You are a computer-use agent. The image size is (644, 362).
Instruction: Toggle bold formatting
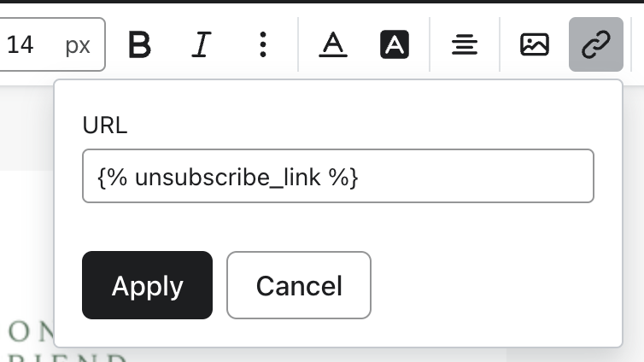pyautogui.click(x=139, y=44)
